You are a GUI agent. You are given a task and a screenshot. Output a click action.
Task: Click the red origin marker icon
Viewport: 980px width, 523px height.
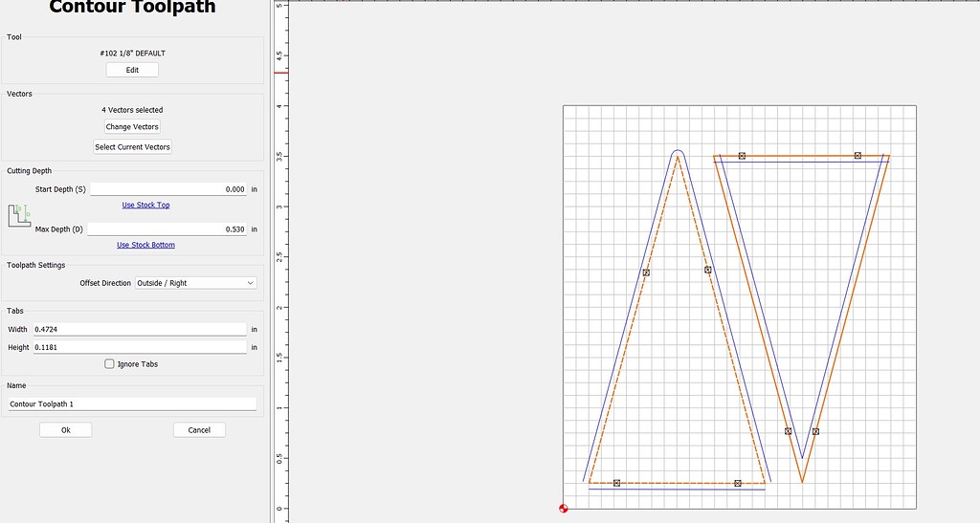click(563, 509)
